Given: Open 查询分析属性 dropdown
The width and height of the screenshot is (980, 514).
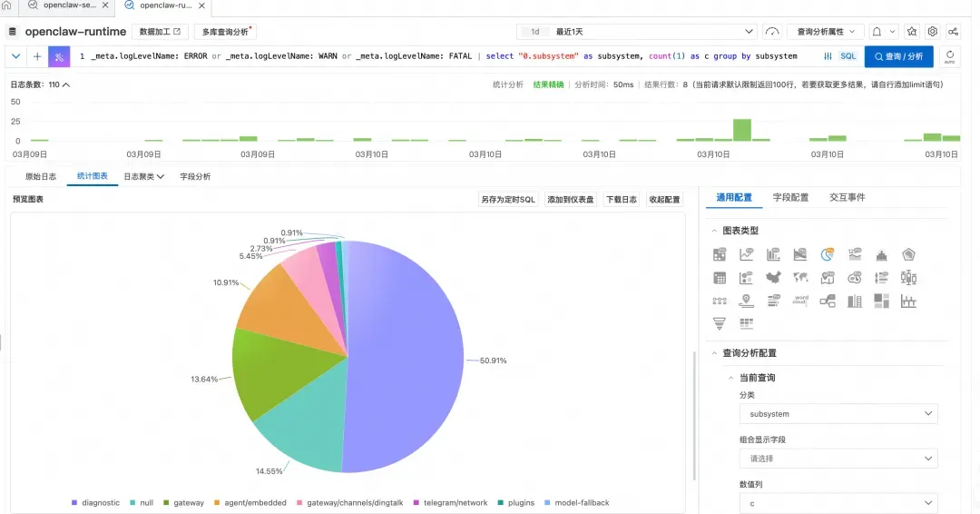Looking at the screenshot, I should point(826,31).
